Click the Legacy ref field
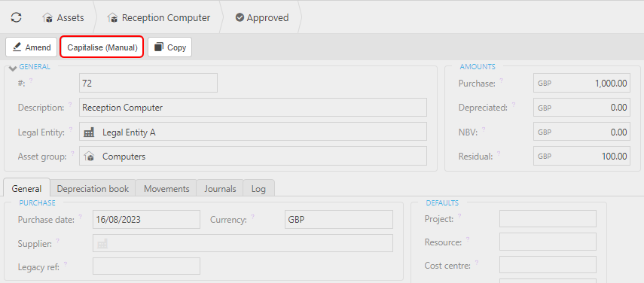The height and width of the screenshot is (283, 644). tap(147, 266)
